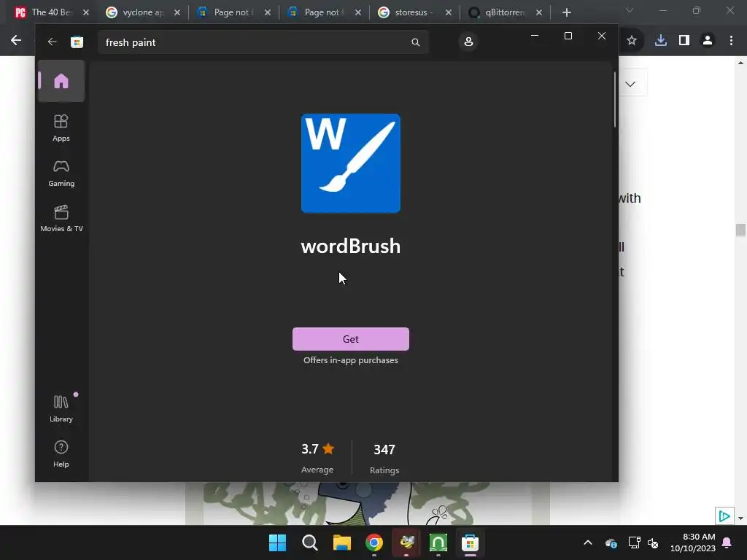Screen dimensions: 747x560
Task: Click Microsoft Store icon in taskbar
Action: tap(471, 542)
